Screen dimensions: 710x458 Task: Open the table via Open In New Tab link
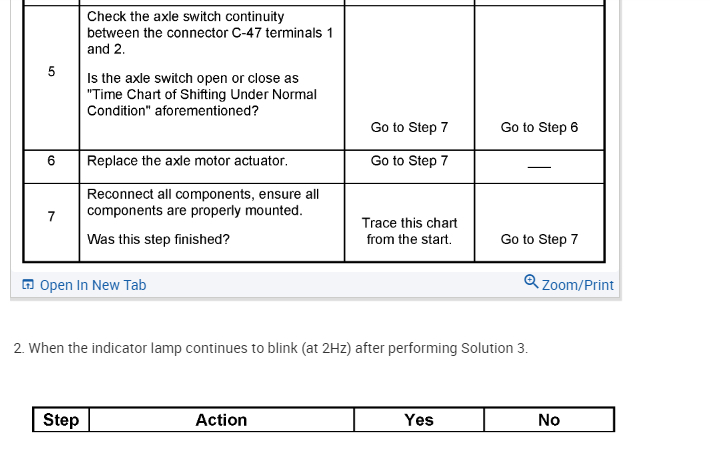[92, 285]
